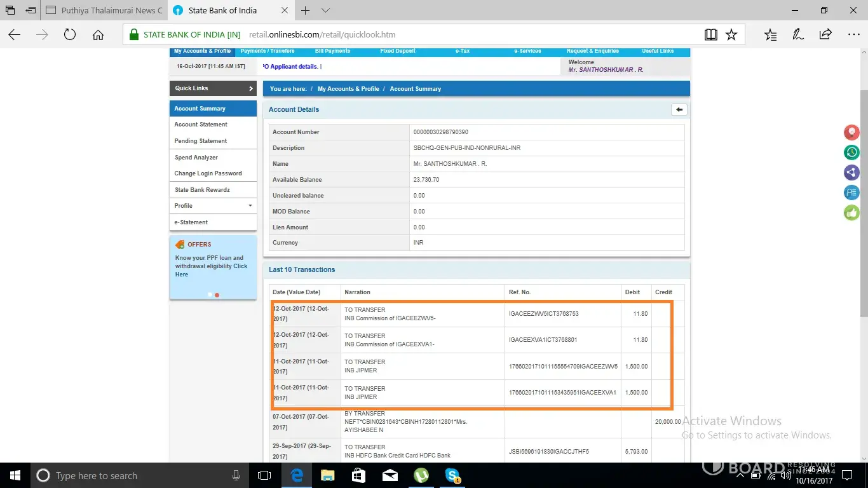Select the second offers carousel dot
This screenshot has width=868, height=488.
(x=217, y=295)
